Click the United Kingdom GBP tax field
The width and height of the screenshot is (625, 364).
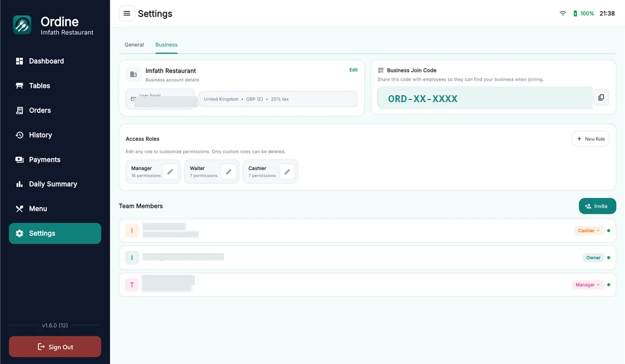tap(278, 99)
